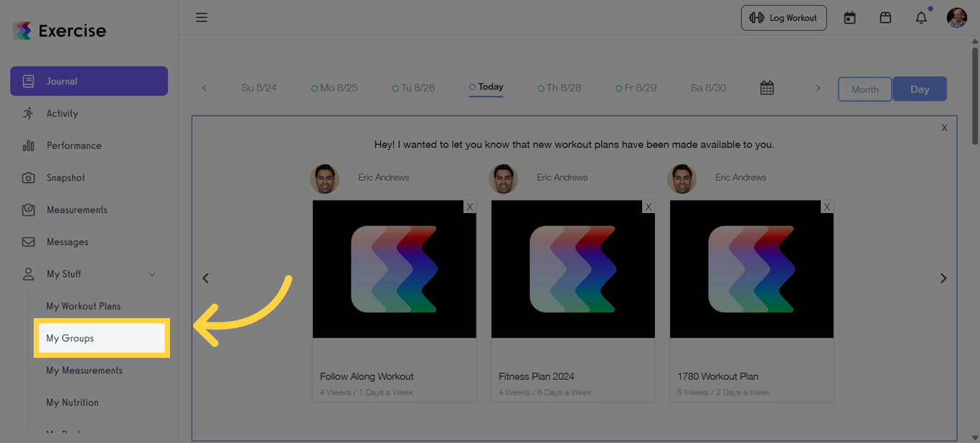Switch to Day view

click(920, 89)
